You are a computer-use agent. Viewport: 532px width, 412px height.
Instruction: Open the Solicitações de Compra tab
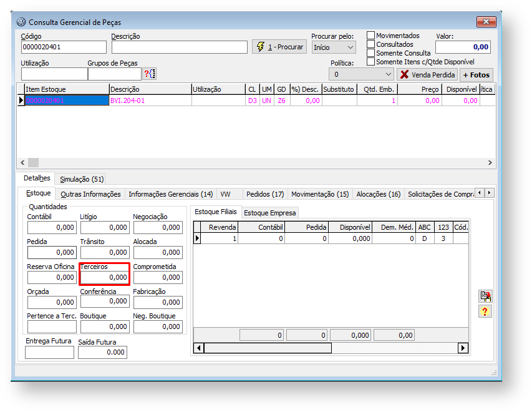[440, 194]
